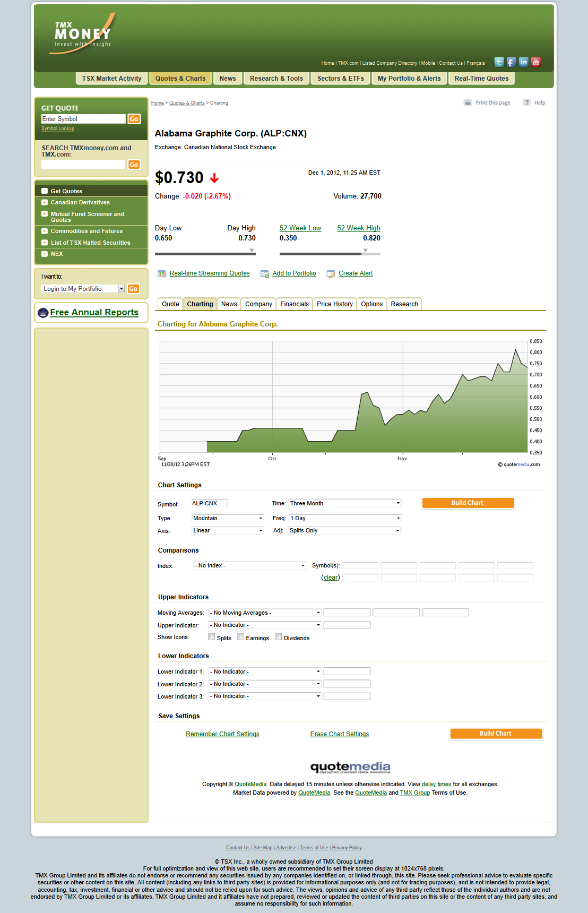Image resolution: width=588 pixels, height=913 pixels.
Task: Click the Help question mark icon
Action: pos(526,102)
